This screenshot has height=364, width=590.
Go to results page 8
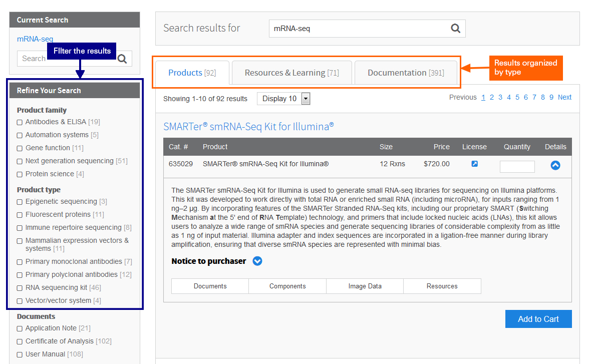point(543,98)
